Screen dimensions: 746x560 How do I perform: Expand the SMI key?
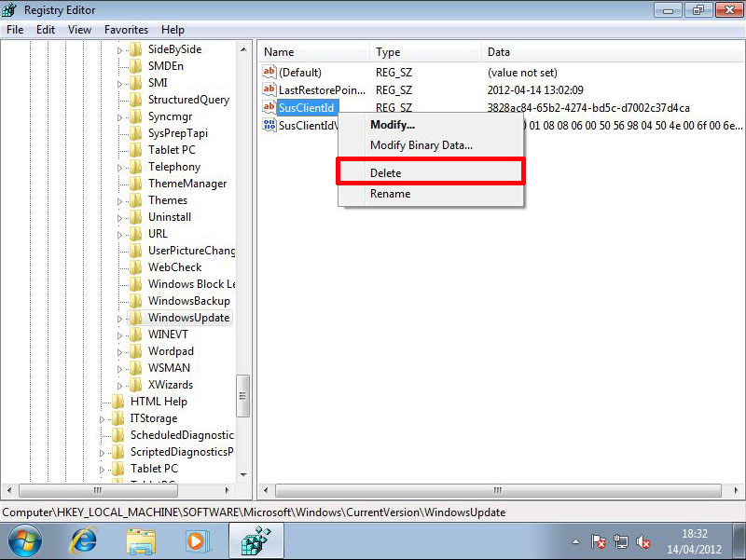[x=119, y=84]
